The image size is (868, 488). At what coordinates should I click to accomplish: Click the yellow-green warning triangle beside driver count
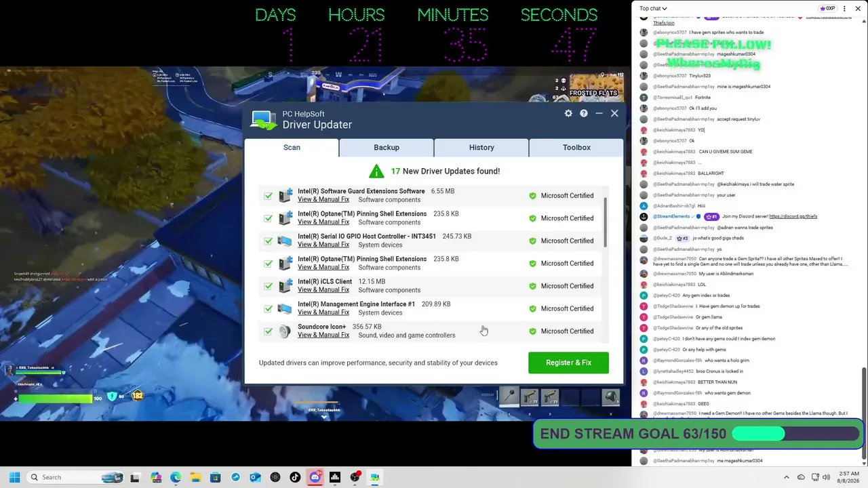coord(376,171)
